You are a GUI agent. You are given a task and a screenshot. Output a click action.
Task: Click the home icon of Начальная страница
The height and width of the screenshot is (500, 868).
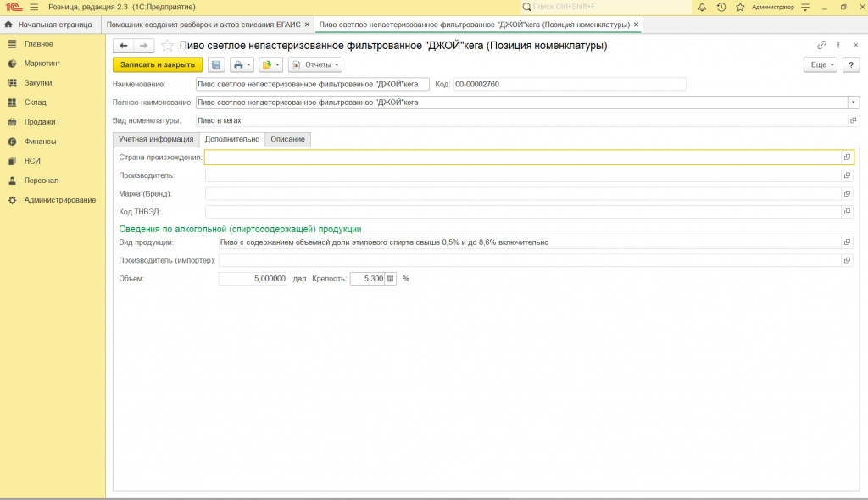[8, 25]
